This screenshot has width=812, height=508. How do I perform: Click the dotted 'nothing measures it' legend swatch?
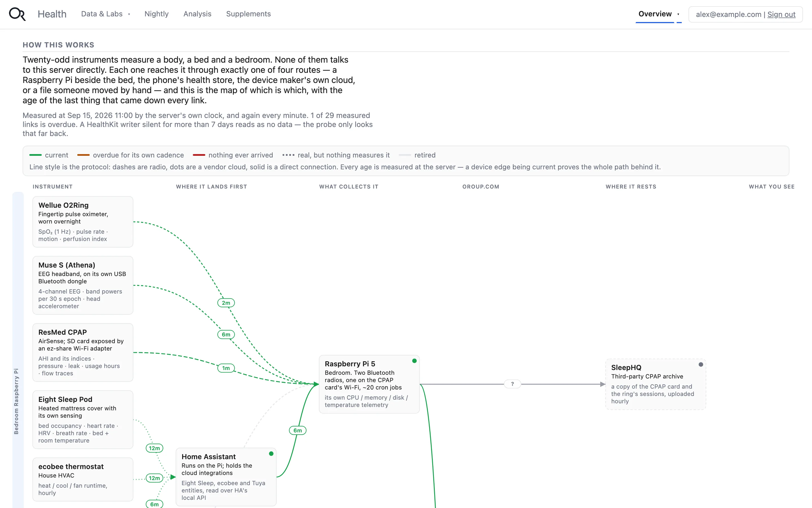pos(288,155)
